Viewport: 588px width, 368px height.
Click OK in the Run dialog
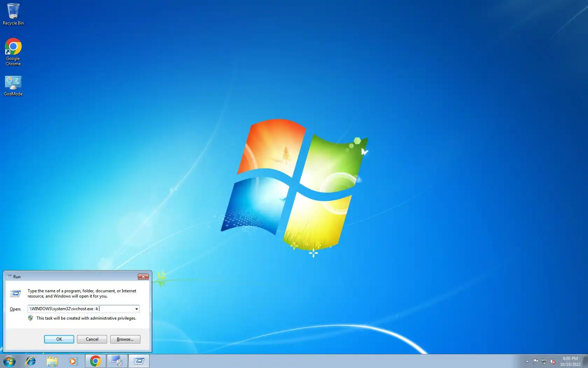tap(59, 339)
